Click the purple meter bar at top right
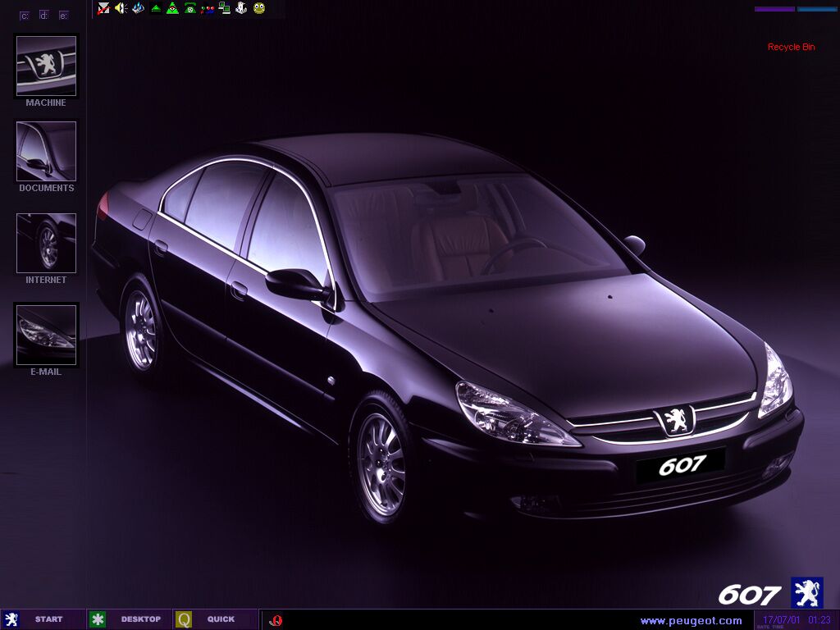 click(774, 9)
